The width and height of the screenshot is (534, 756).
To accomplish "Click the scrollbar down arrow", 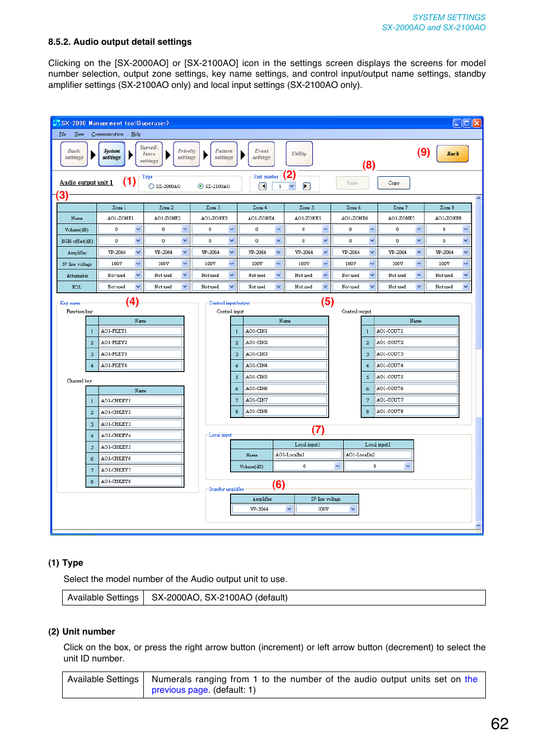I will pos(479,525).
